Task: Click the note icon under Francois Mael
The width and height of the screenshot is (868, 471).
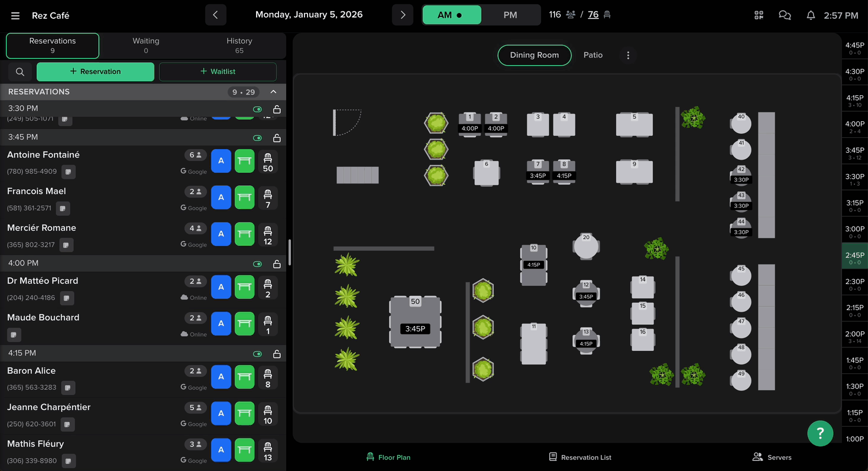Action: click(63, 208)
